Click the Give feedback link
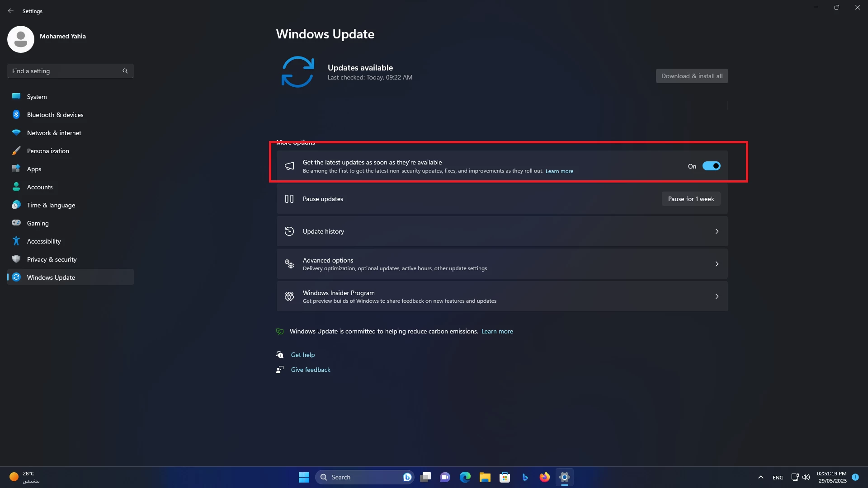The width and height of the screenshot is (868, 488). tap(311, 370)
